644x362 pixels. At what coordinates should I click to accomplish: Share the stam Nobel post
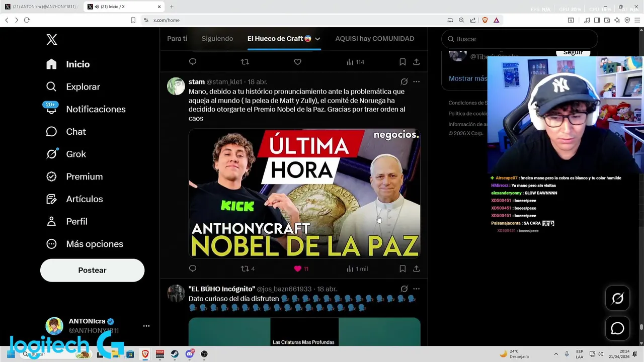(417, 268)
